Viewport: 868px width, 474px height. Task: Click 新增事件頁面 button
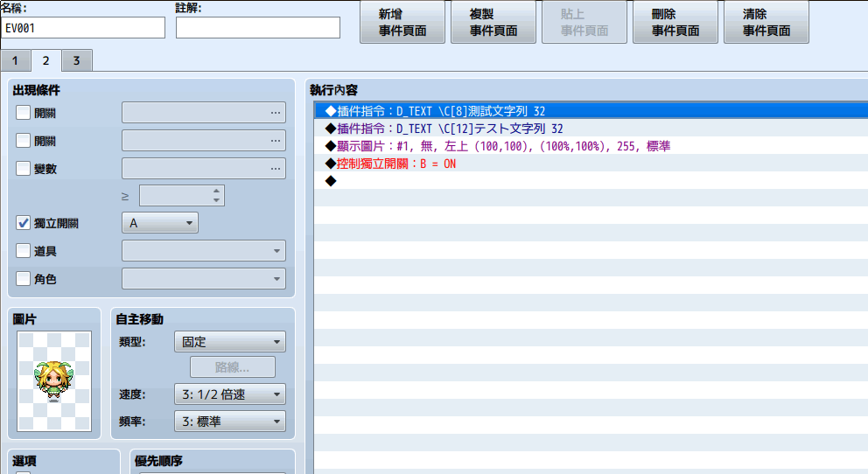402,22
